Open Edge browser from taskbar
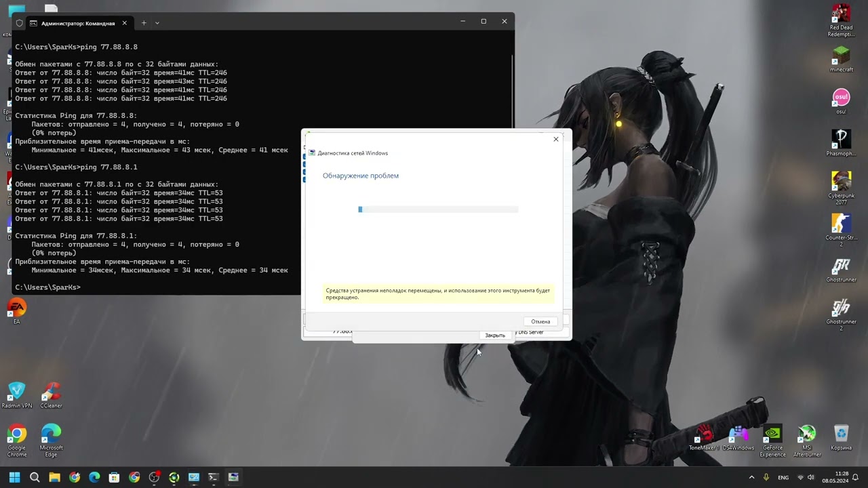This screenshot has height=488, width=868. point(94,477)
